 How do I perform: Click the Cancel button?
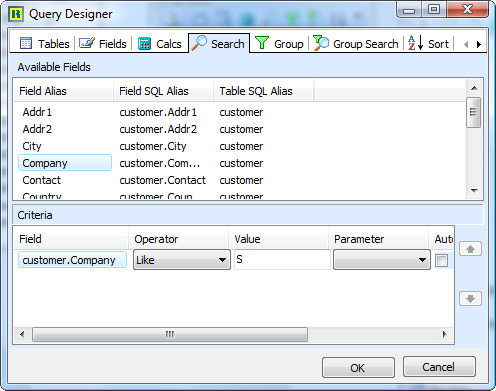coord(439,367)
